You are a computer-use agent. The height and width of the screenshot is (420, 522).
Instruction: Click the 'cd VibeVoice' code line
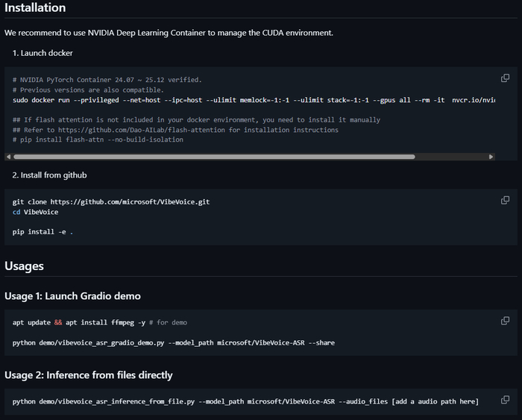click(x=35, y=212)
